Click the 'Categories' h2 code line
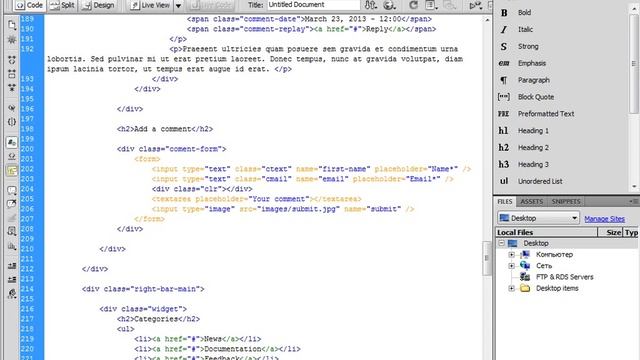The image size is (640, 360). (158, 319)
